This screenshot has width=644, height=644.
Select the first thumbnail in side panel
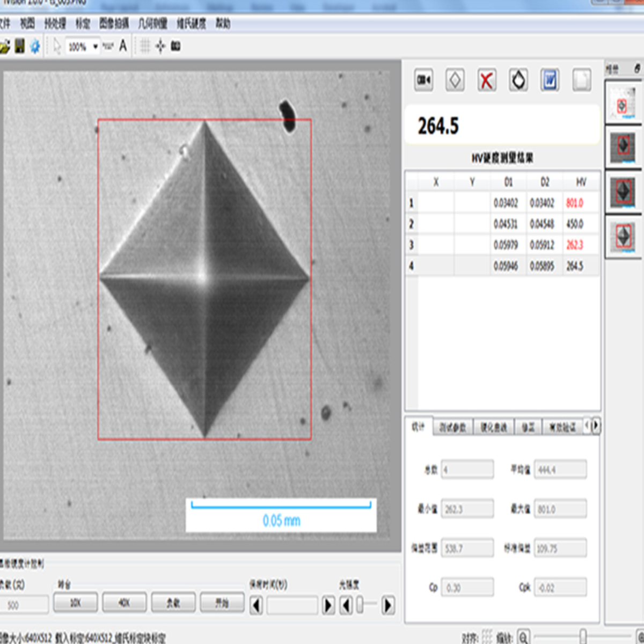click(x=623, y=103)
